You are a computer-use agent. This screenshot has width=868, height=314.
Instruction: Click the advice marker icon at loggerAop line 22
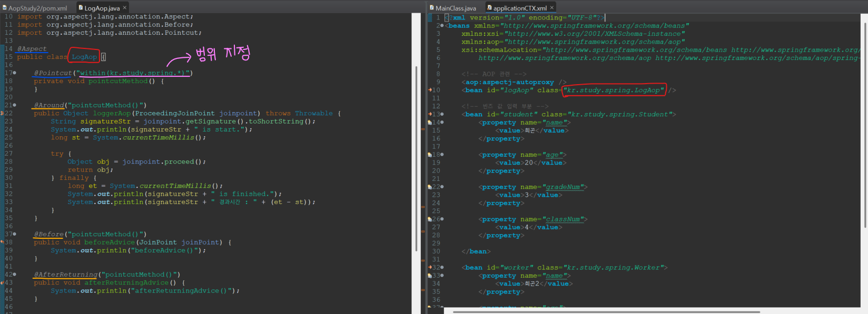(x=2, y=113)
